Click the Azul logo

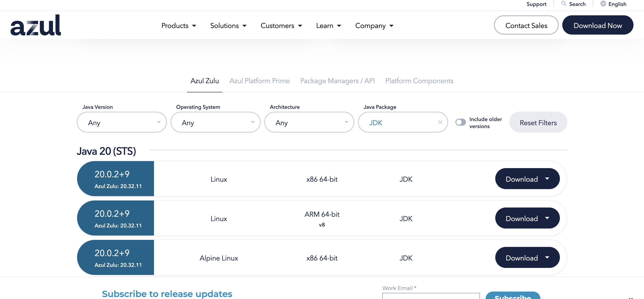[x=35, y=25]
